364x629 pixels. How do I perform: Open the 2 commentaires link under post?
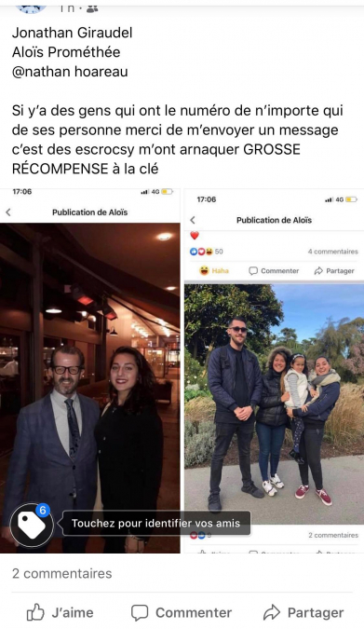62,573
